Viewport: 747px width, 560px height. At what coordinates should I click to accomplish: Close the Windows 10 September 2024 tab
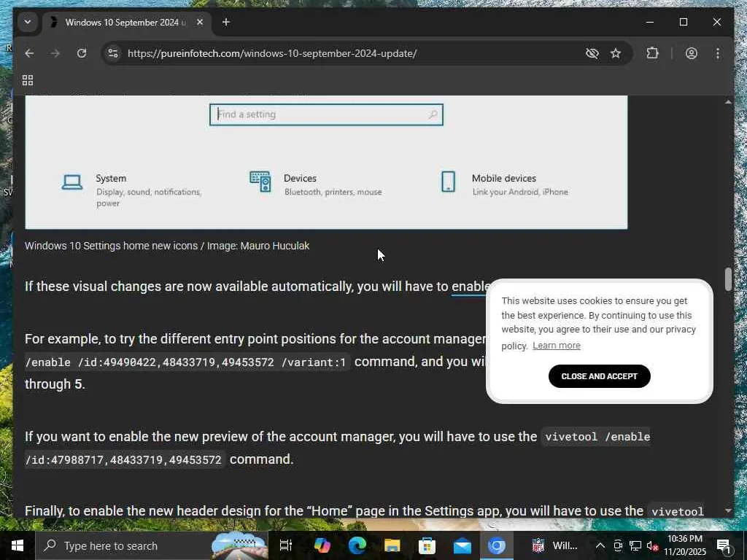(200, 23)
